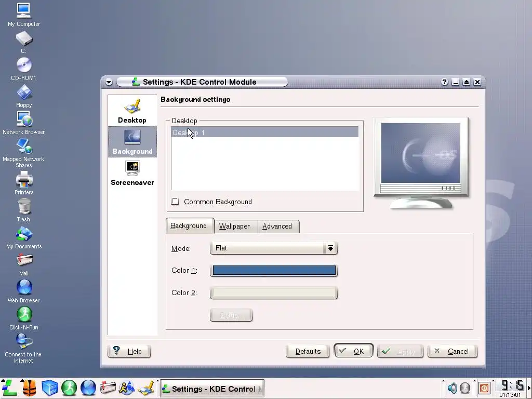Click the orange power tray button

point(484,388)
